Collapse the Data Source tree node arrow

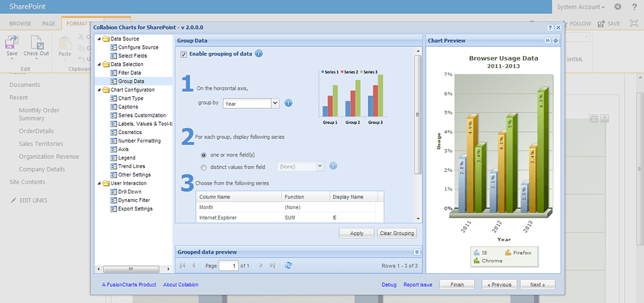[98, 39]
